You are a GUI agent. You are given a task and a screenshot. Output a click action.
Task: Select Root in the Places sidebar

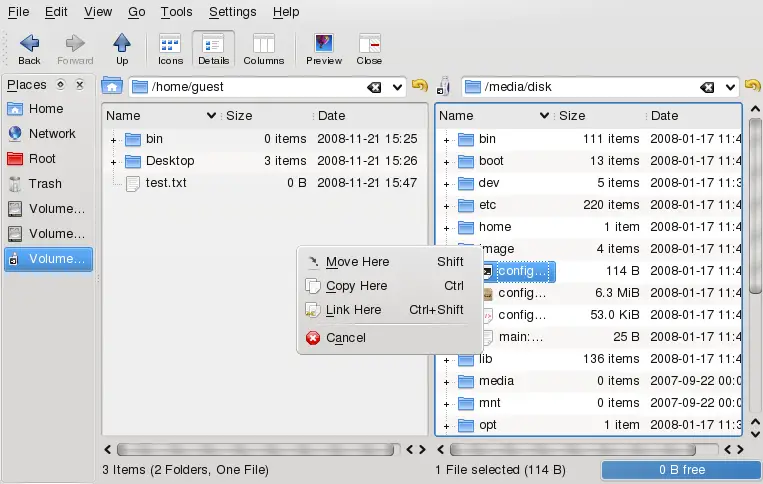click(x=42, y=159)
